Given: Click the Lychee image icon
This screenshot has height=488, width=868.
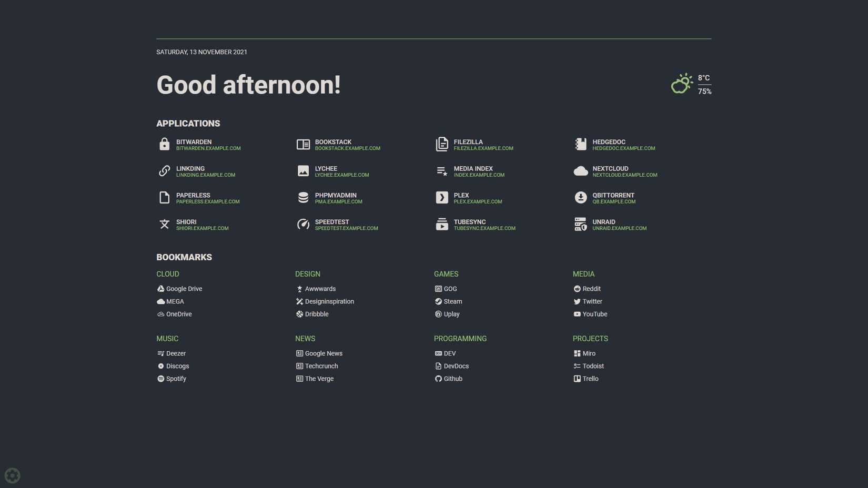Looking at the screenshot, I should tap(303, 171).
